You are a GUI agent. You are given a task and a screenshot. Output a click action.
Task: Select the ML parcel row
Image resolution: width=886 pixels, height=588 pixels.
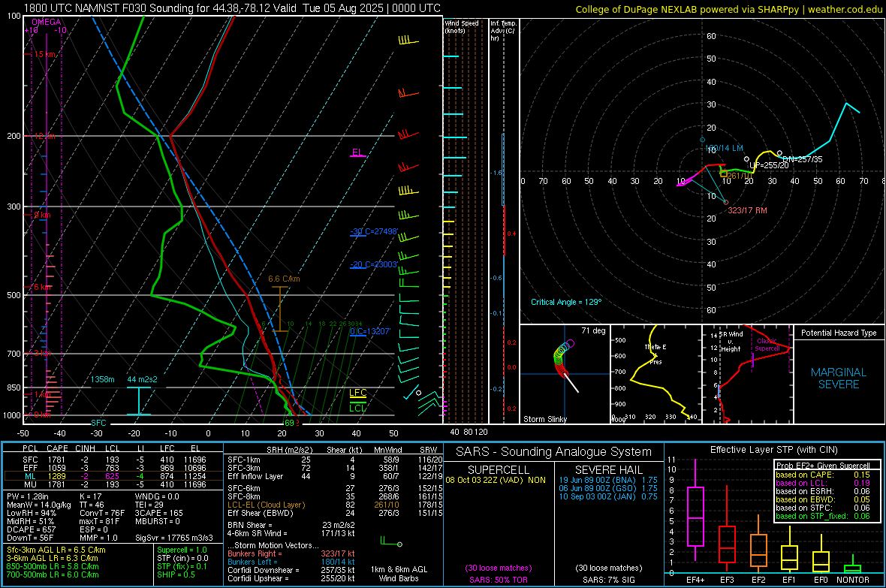(x=113, y=476)
